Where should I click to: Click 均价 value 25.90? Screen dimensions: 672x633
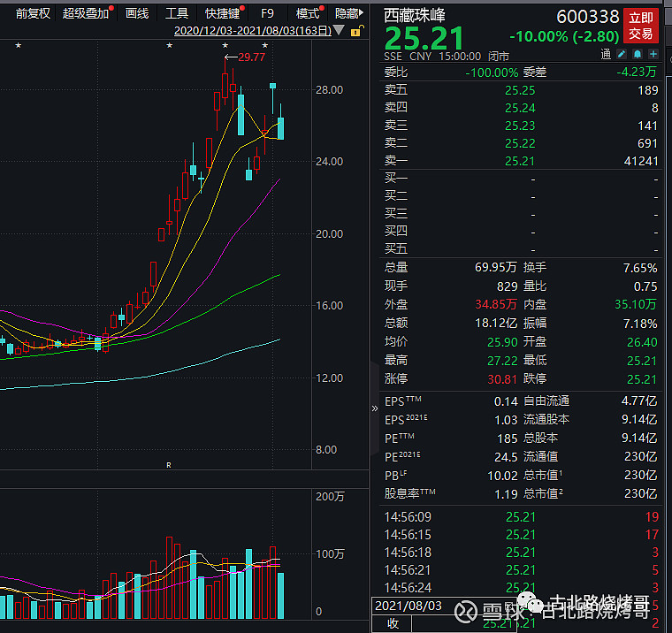502,342
